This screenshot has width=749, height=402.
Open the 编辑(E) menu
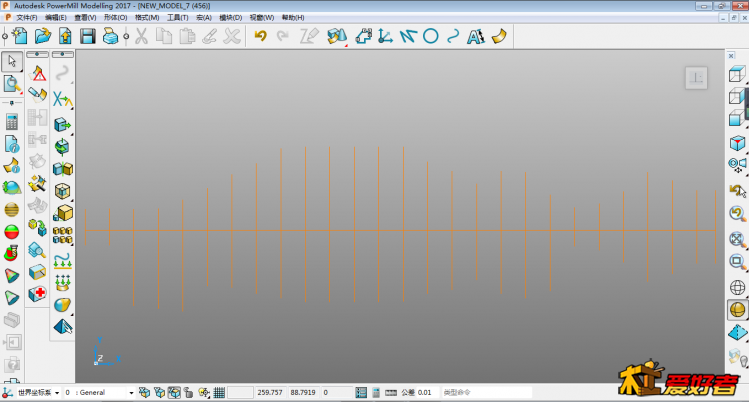(56, 18)
